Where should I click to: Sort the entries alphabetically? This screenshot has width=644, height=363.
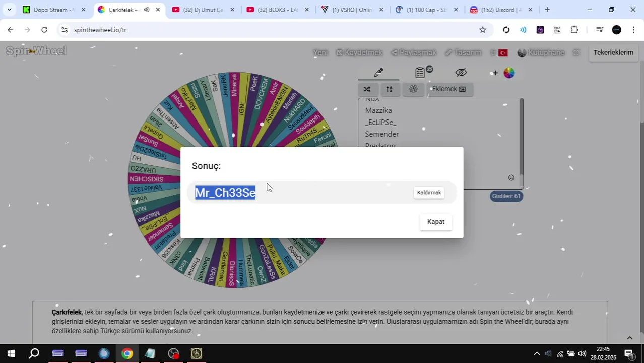(389, 89)
